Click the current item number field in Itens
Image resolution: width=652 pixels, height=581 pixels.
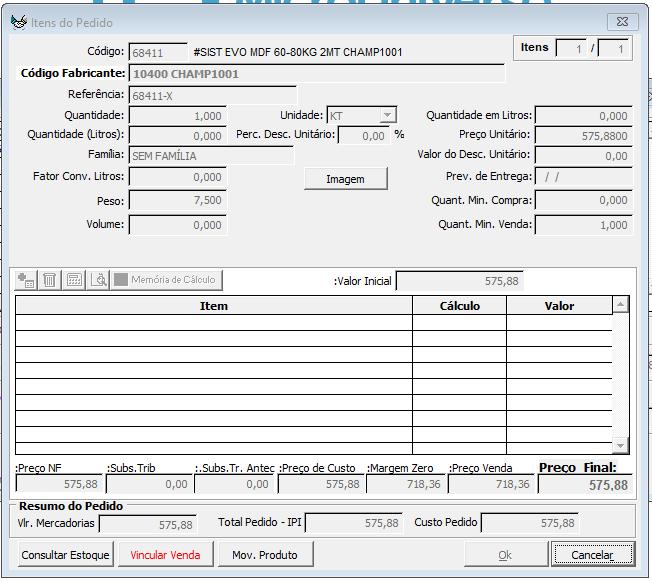pos(571,48)
